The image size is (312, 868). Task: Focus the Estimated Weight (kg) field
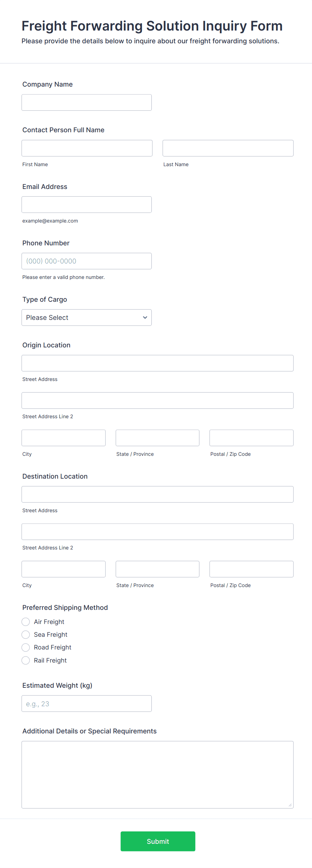coord(87,704)
